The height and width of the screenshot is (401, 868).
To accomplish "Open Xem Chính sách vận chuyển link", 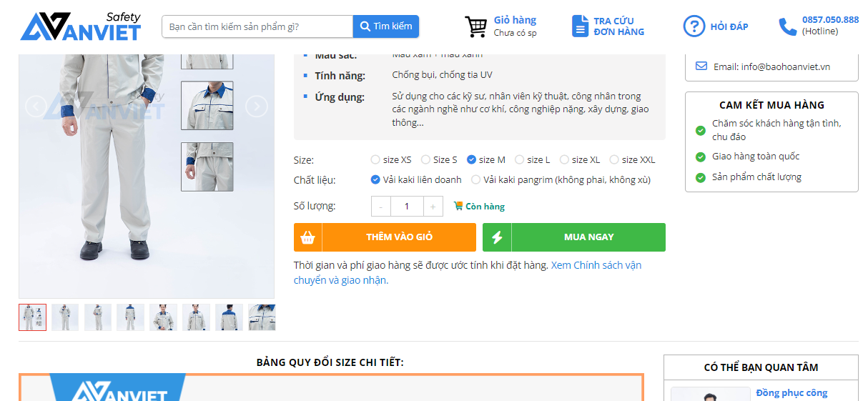I will pyautogui.click(x=596, y=265).
